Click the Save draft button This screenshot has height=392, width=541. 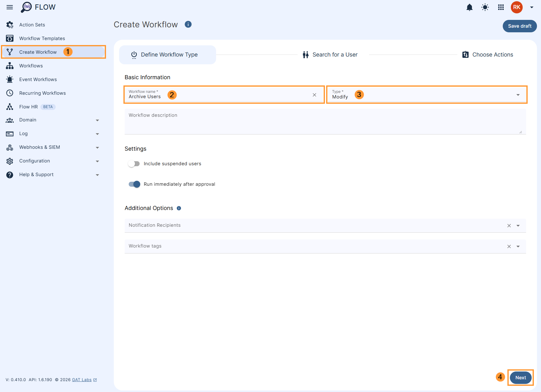click(520, 26)
